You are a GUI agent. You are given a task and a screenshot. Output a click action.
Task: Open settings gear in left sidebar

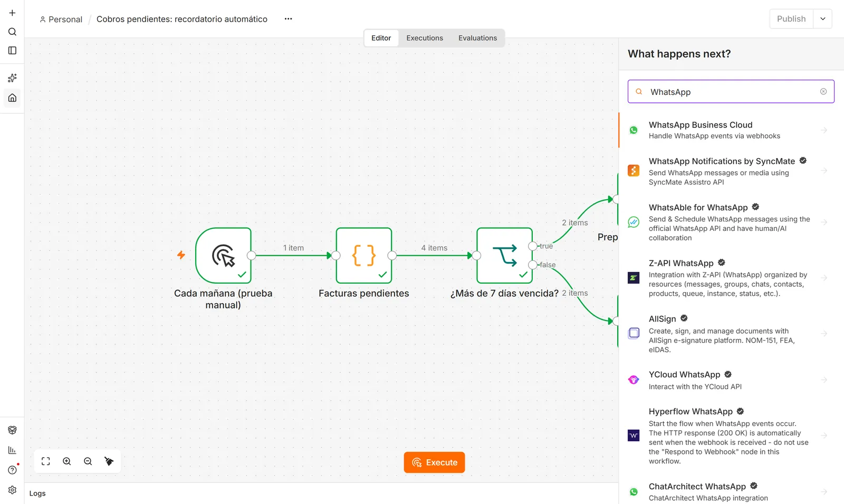pos(12,490)
